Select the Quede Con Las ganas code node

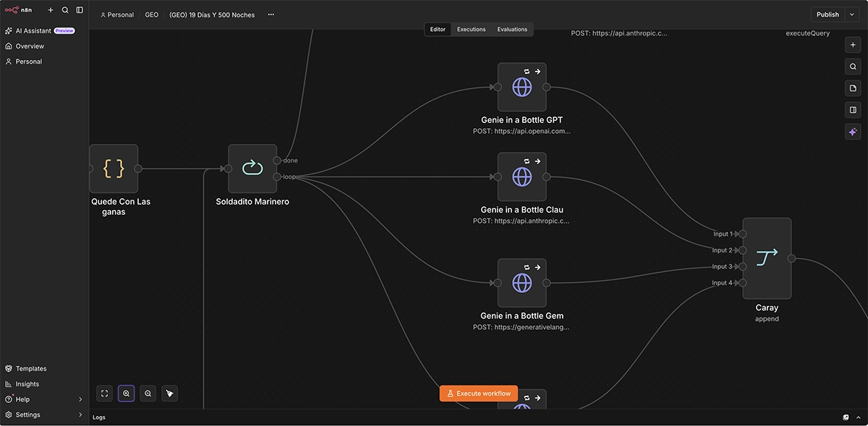[114, 169]
